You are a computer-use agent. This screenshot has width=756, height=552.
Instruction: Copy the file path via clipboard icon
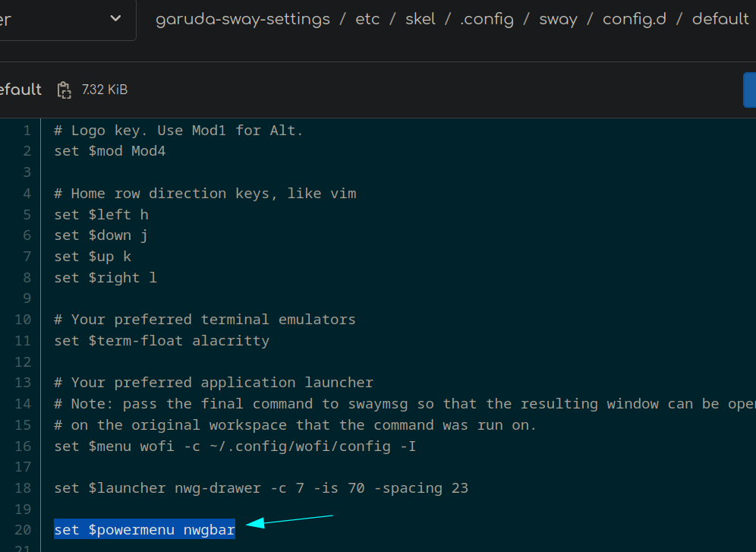64,90
